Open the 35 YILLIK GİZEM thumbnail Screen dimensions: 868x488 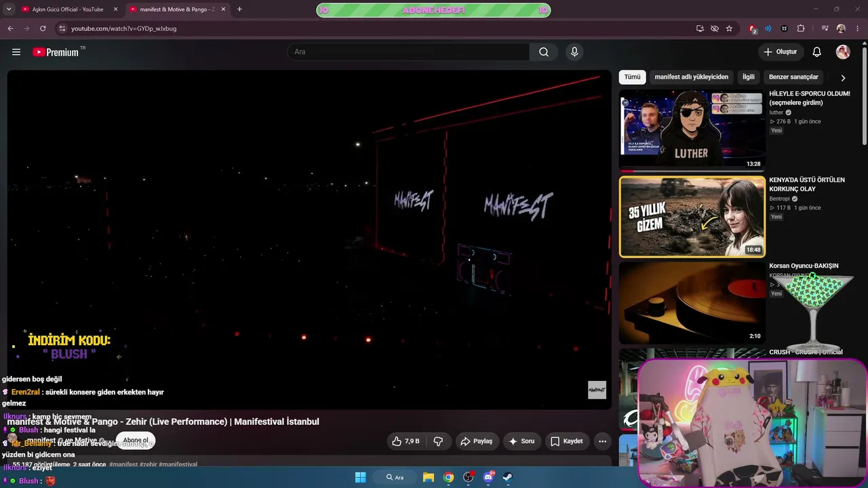(x=692, y=217)
